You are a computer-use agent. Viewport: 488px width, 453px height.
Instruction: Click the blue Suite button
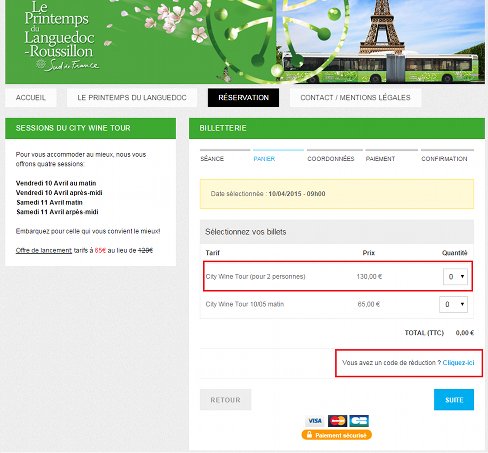454,400
